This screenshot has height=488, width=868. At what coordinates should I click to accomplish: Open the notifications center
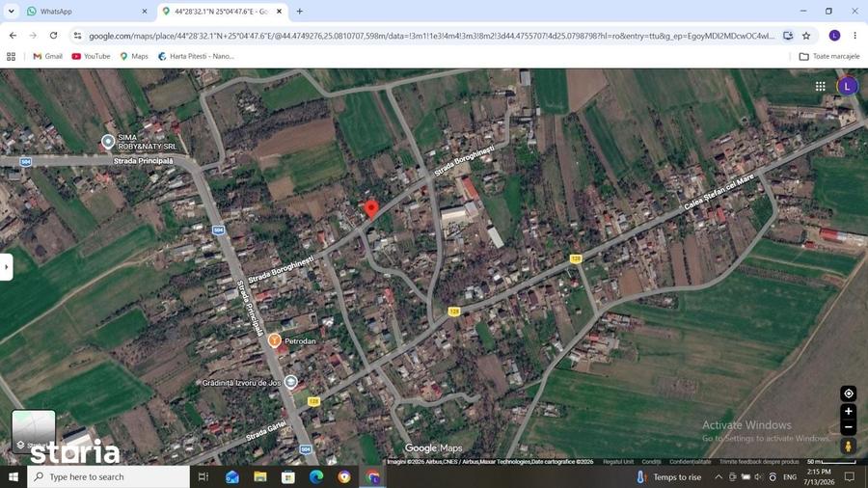[850, 476]
